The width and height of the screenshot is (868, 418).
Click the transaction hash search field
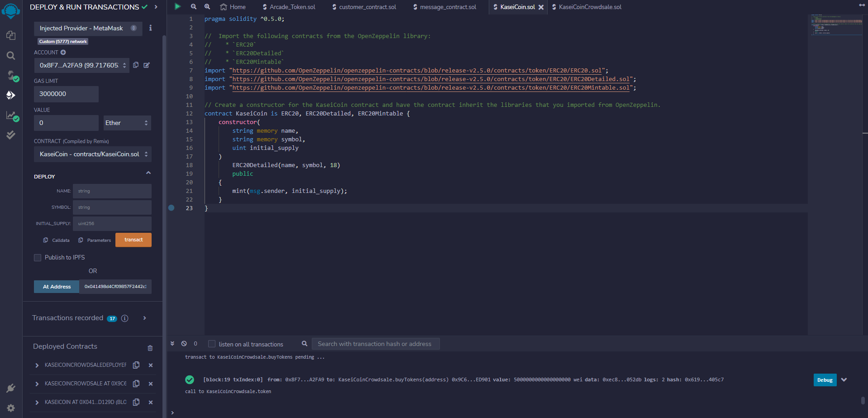(376, 344)
